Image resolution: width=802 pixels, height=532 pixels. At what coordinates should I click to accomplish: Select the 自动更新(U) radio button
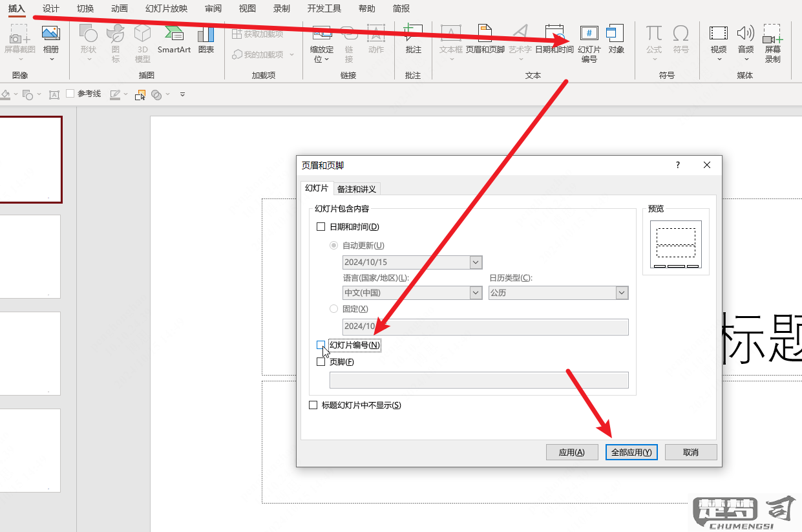(x=334, y=246)
